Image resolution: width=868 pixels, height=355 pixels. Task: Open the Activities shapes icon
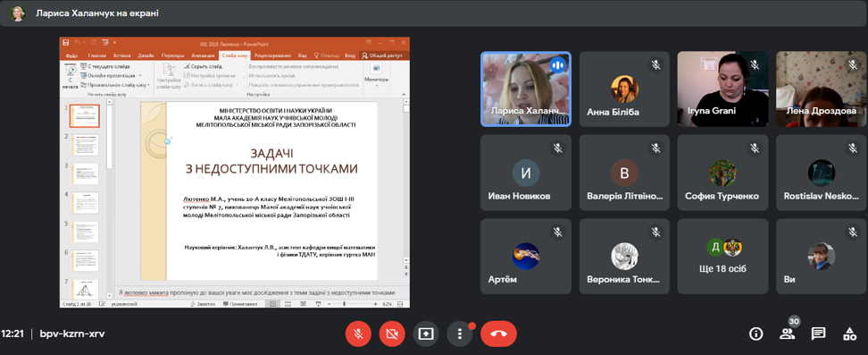(849, 334)
